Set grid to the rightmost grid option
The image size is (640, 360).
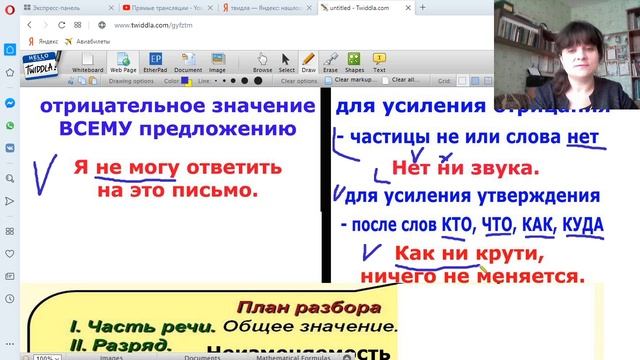pyautogui.click(x=488, y=81)
